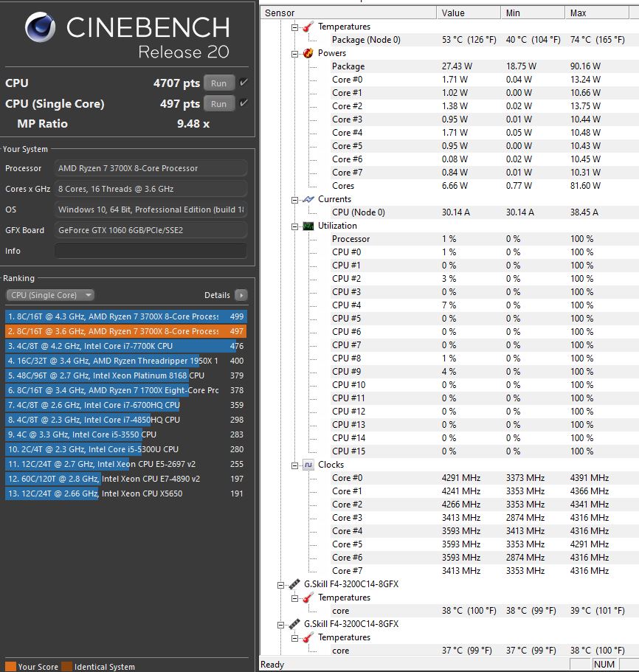
Task: Click the first G.Skill memory module icon
Action: (x=294, y=584)
